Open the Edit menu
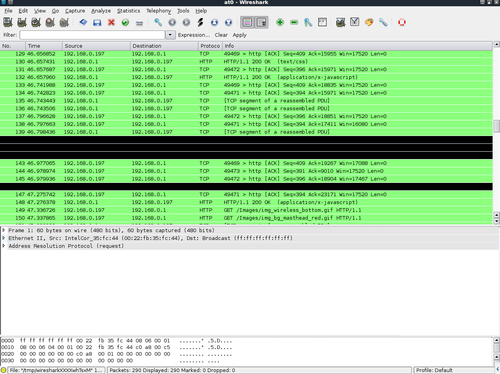The height and width of the screenshot is (374, 500). tap(23, 11)
